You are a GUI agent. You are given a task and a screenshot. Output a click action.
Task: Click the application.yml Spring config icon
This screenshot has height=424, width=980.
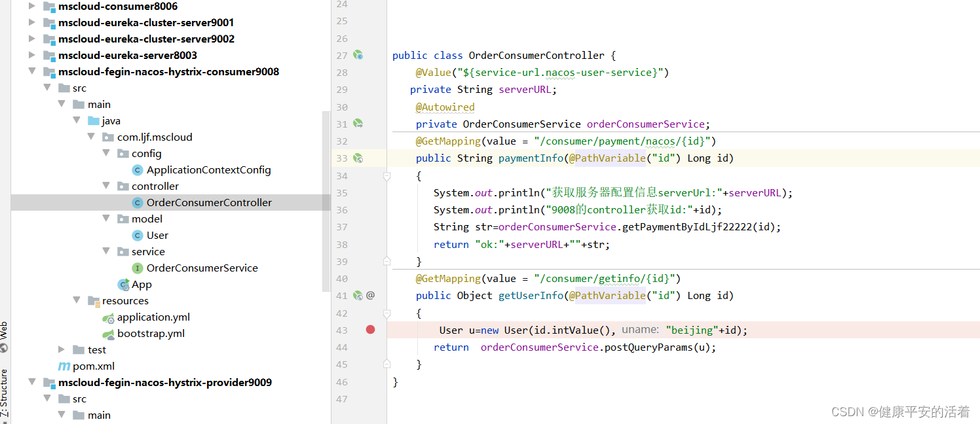click(x=108, y=317)
